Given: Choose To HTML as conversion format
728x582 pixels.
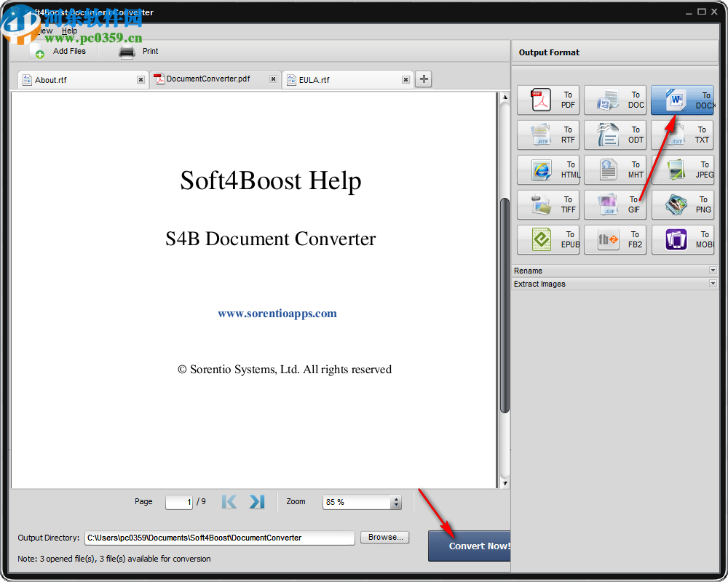Looking at the screenshot, I should coord(548,170).
